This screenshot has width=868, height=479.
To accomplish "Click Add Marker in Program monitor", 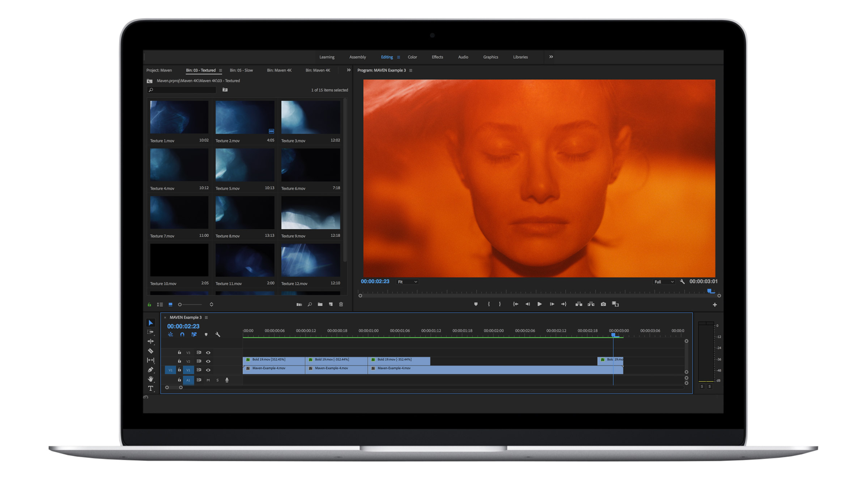I will click(476, 304).
